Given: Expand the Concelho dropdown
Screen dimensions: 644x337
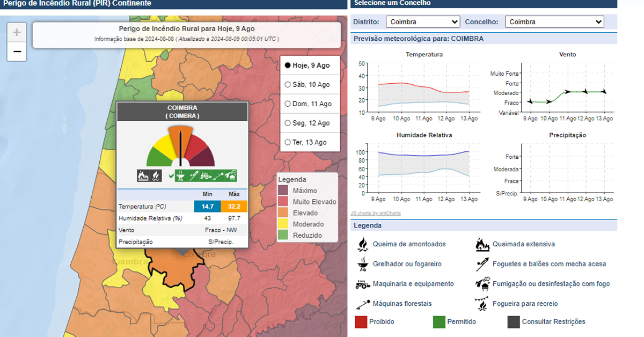Looking at the screenshot, I should coord(555,22).
